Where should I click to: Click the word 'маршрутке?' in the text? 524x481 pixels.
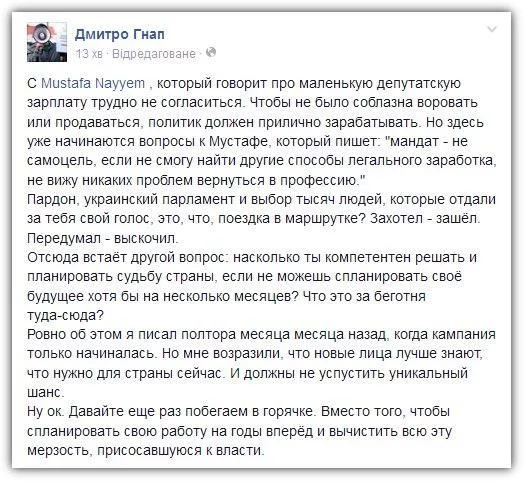pyautogui.click(x=326, y=219)
